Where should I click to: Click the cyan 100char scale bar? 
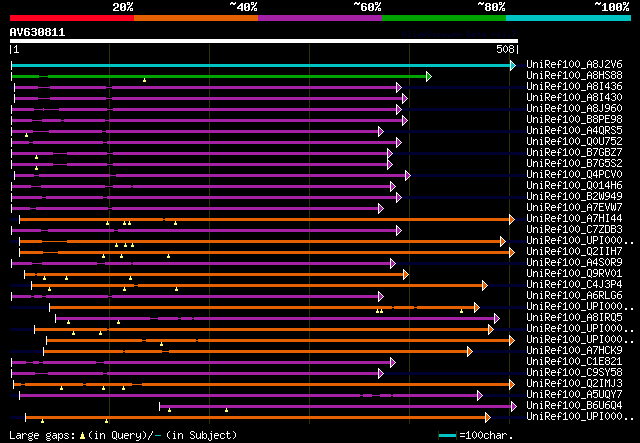pos(447,436)
